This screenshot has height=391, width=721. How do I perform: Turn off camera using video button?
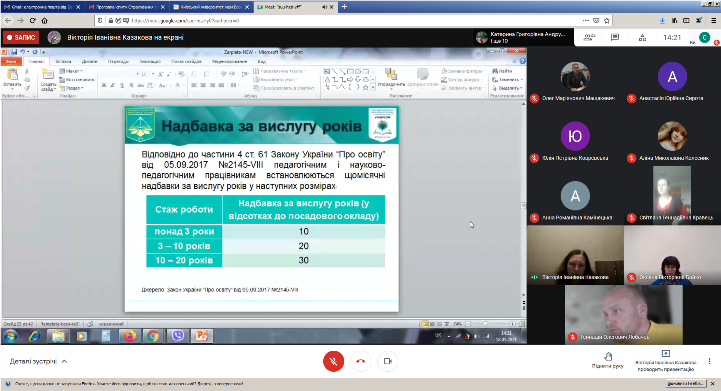[x=387, y=361]
